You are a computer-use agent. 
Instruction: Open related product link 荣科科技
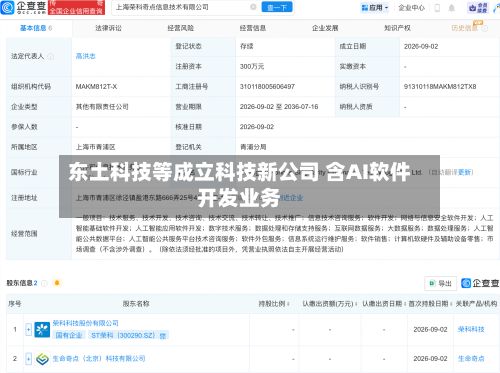click(x=471, y=329)
